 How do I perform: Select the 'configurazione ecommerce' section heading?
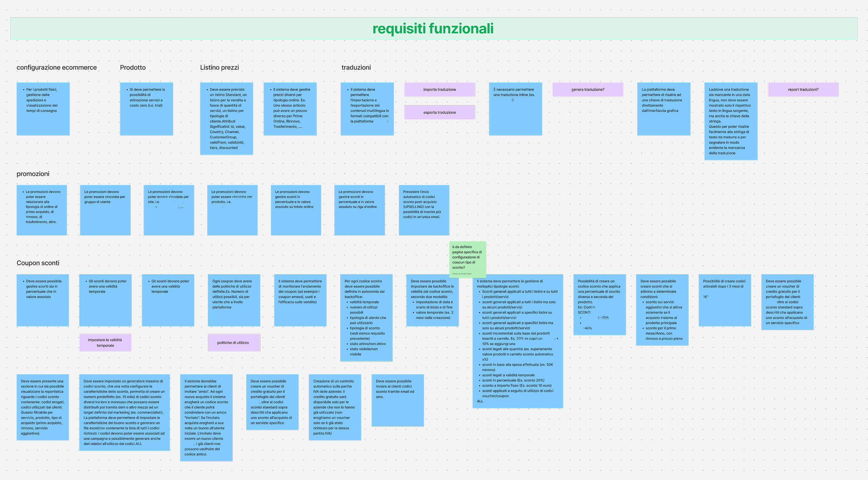point(57,68)
